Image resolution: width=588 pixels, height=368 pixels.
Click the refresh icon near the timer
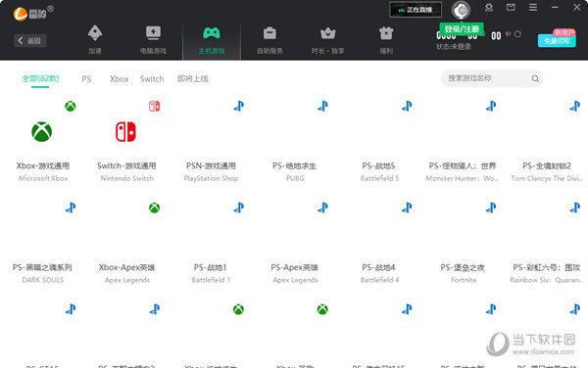click(517, 34)
